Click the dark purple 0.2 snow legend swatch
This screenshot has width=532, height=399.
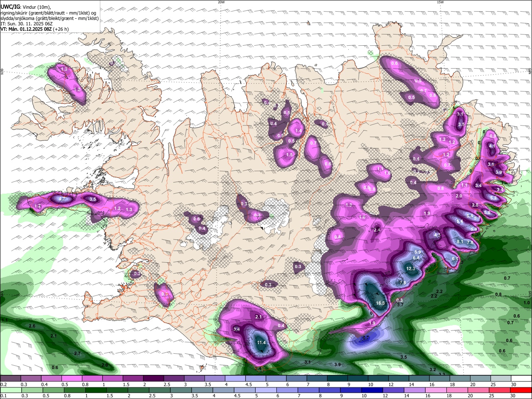click(x=10, y=378)
